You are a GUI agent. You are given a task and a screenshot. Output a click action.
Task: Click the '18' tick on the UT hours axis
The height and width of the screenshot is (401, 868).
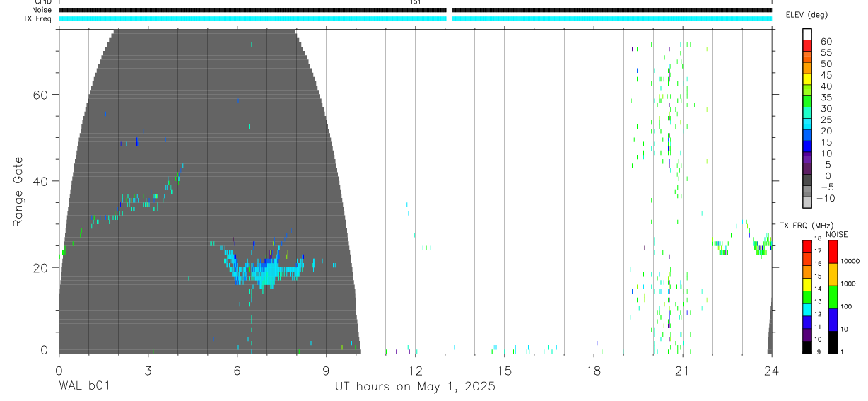pyautogui.click(x=594, y=371)
